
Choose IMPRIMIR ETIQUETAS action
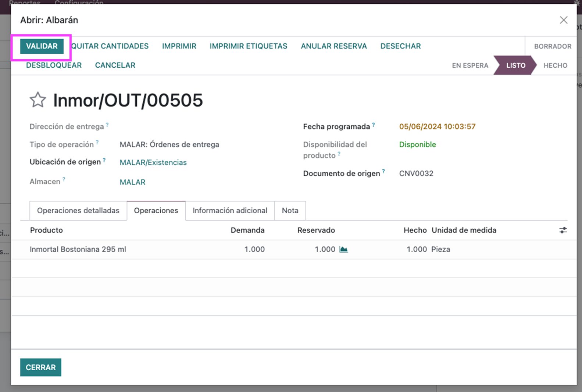(249, 46)
